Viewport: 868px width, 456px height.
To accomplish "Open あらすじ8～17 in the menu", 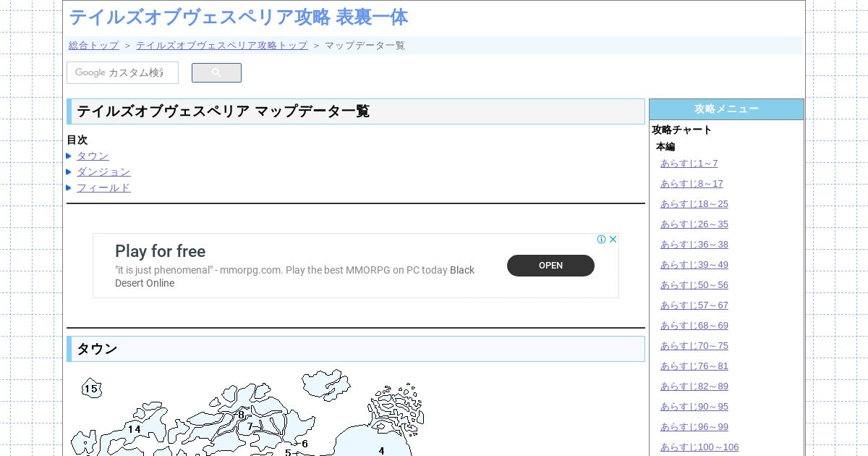I will point(692,184).
